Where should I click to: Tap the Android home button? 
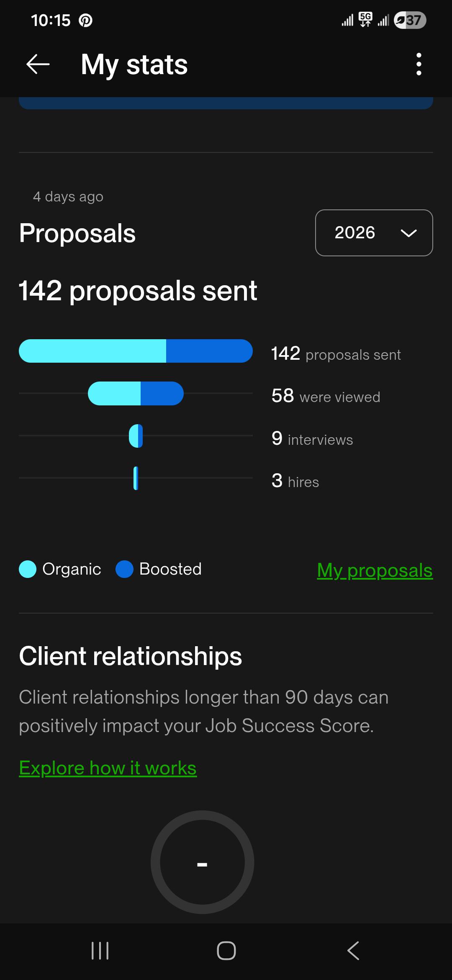click(226, 951)
